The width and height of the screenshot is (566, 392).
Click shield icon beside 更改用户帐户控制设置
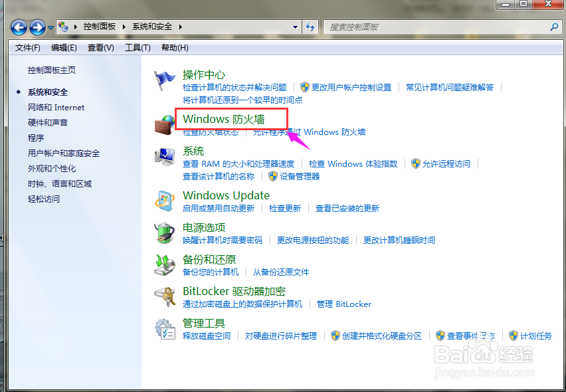pos(305,87)
